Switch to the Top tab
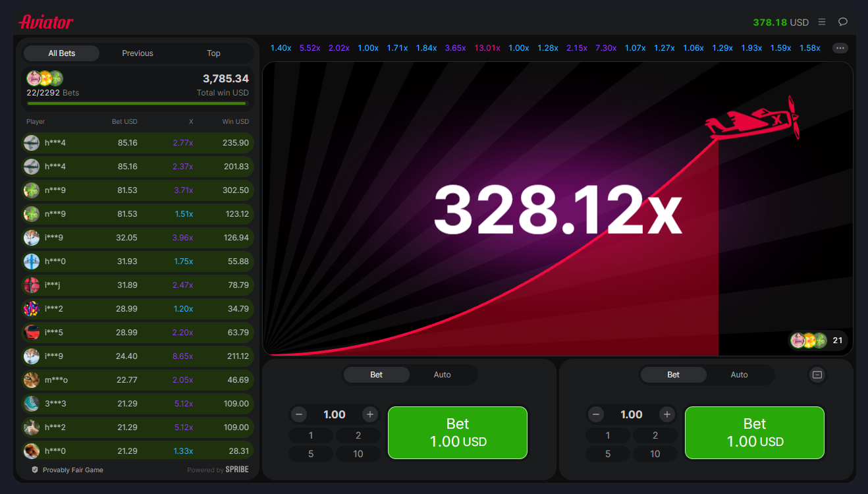 click(x=213, y=53)
